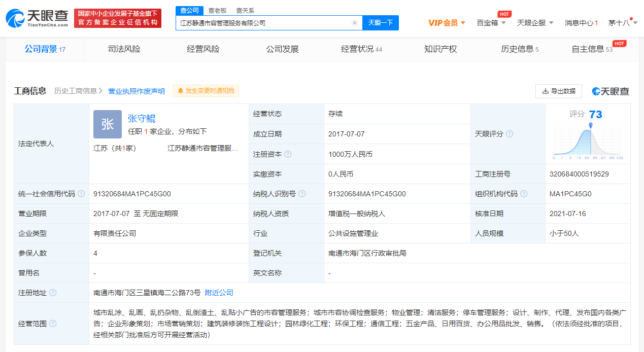Show help icon next to 注册资本
Image resolution: width=644 pixels, height=352 pixels.
coord(288,154)
